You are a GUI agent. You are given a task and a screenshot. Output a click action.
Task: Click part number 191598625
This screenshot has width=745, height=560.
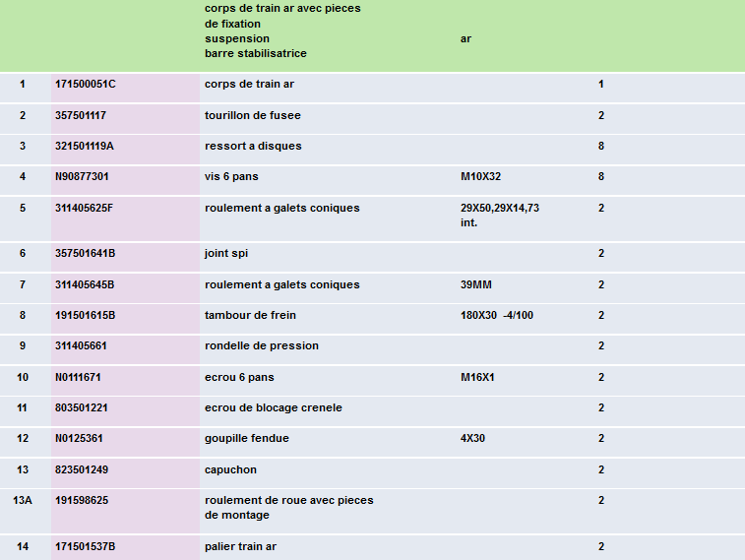pos(81,501)
